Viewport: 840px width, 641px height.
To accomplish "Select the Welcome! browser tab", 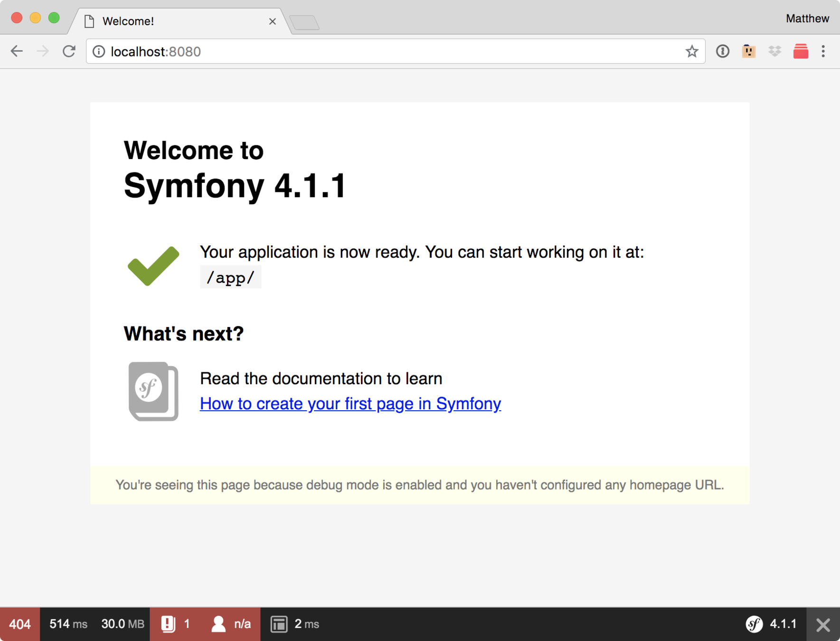I will (x=179, y=21).
